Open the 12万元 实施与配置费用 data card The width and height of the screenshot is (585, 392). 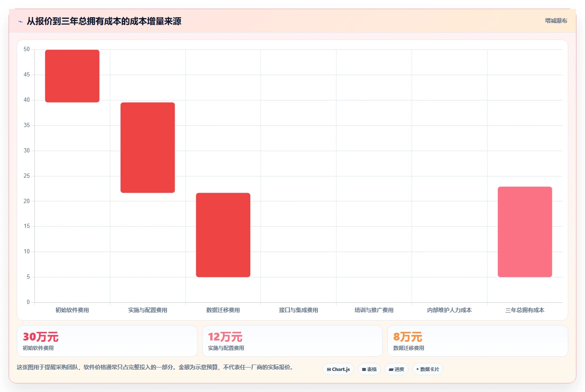coord(292,341)
